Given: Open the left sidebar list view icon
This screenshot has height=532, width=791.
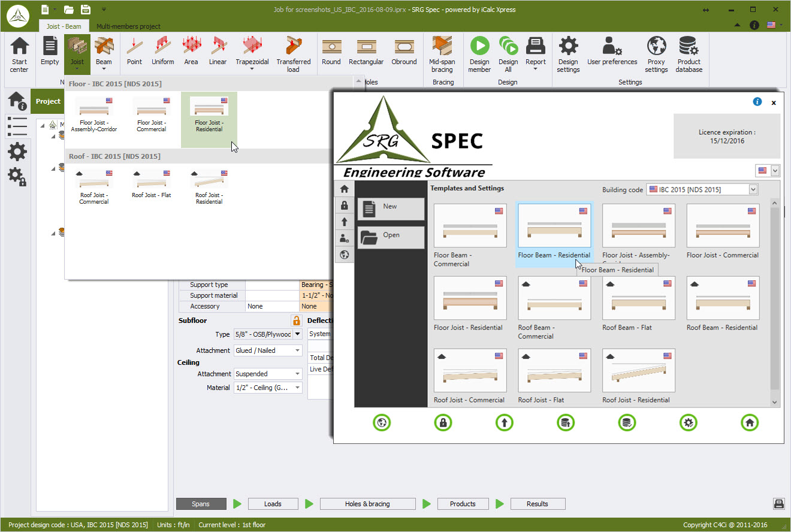Looking at the screenshot, I should [17, 126].
